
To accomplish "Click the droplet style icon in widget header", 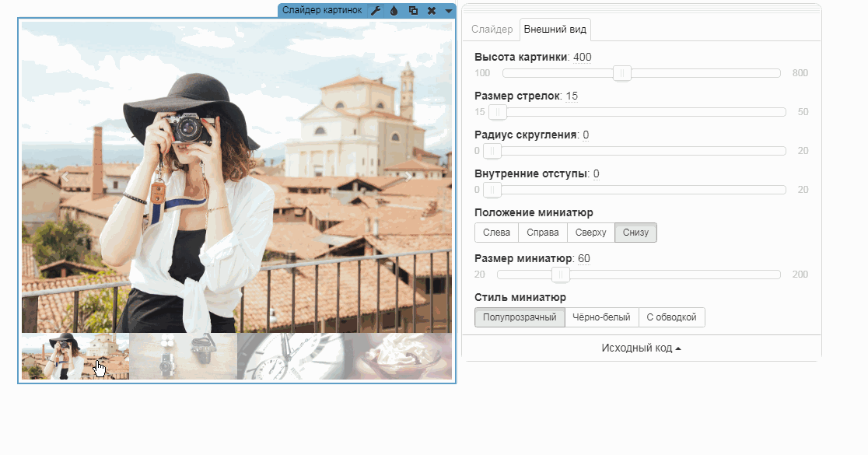I will tap(394, 10).
